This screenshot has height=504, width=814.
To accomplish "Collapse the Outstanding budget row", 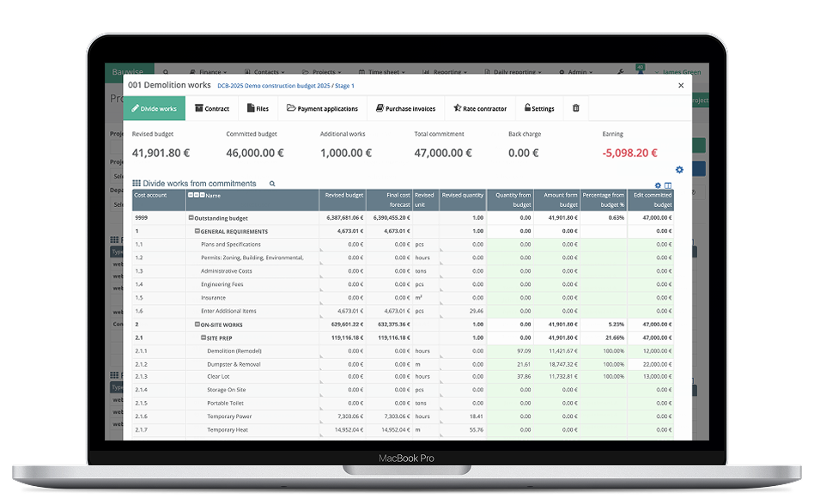I will tap(191, 218).
